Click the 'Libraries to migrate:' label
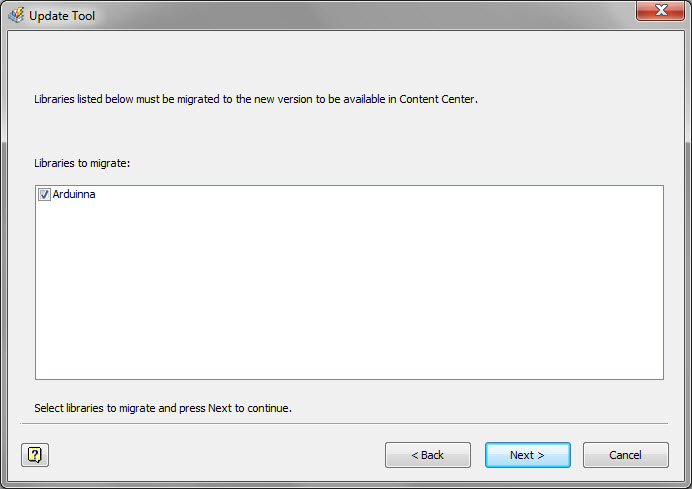The width and height of the screenshot is (692, 489). [x=82, y=163]
